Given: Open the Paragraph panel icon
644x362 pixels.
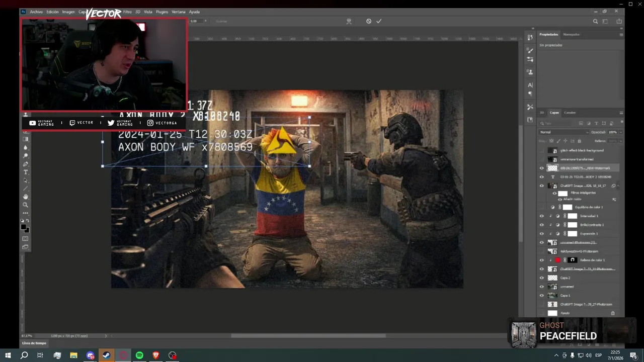Looking at the screenshot, I should point(530,94).
